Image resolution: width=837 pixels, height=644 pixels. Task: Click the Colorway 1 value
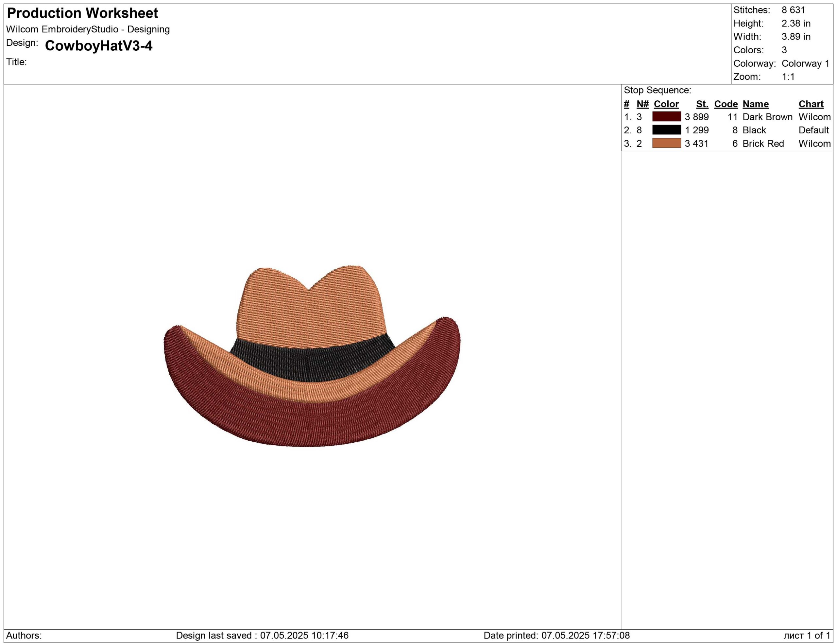point(805,64)
